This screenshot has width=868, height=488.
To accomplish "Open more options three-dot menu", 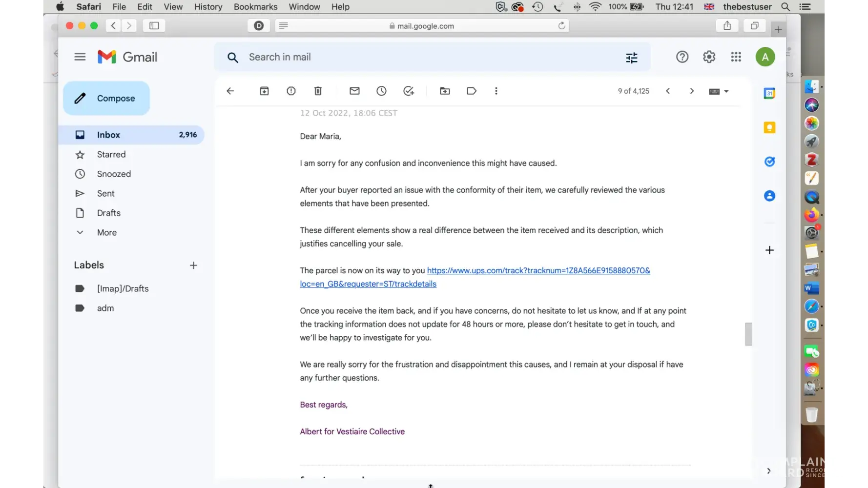I will 496,91.
